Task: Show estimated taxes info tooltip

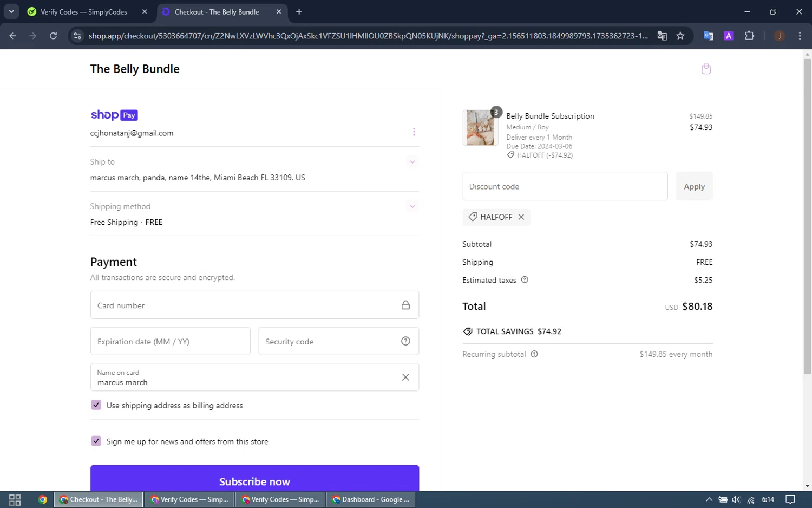Action: point(525,280)
